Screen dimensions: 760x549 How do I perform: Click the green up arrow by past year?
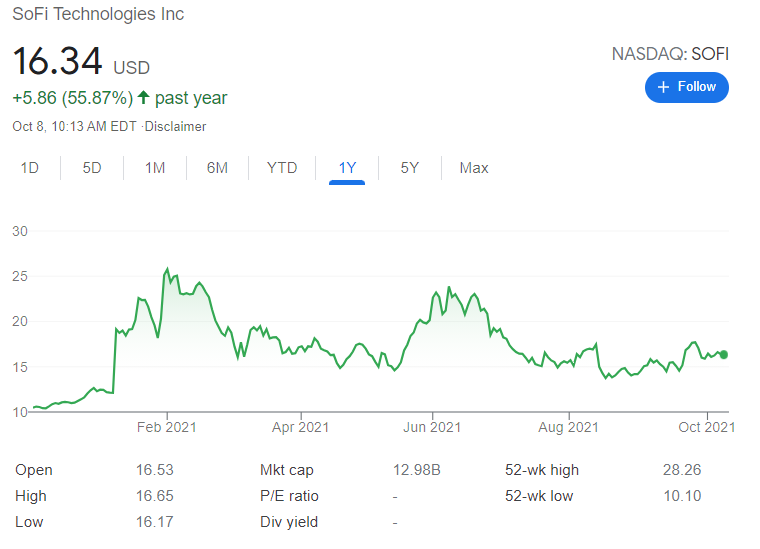(143, 97)
